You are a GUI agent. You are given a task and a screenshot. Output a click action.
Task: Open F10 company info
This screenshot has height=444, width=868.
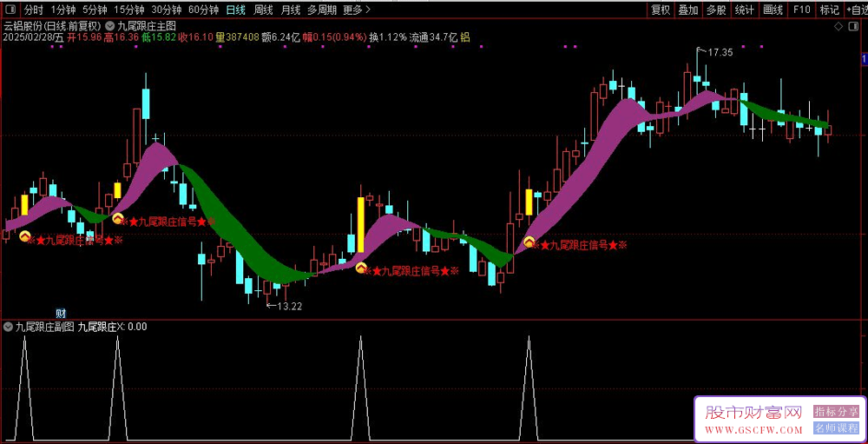coord(801,10)
